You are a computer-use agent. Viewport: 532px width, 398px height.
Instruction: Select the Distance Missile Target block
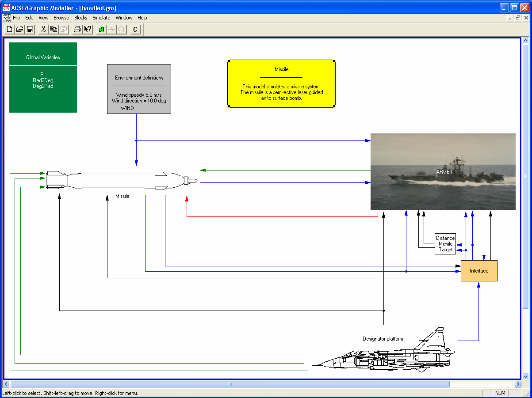click(445, 244)
